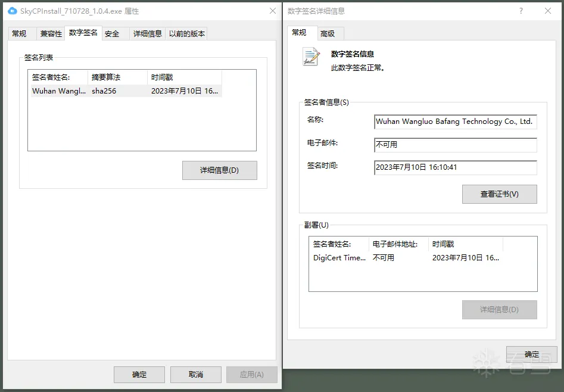
Task: Close the 数字签名详细信息 dialog
Action: click(x=548, y=11)
